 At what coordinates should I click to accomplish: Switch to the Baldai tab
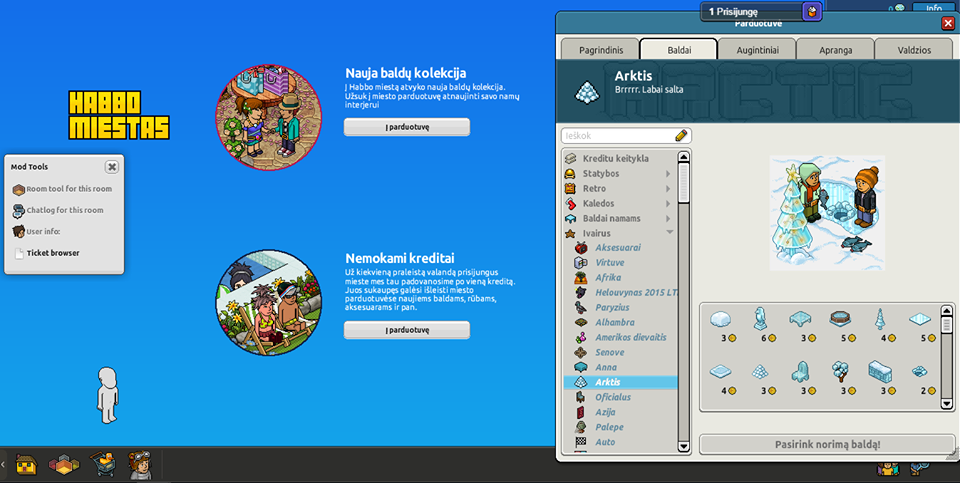pos(678,50)
